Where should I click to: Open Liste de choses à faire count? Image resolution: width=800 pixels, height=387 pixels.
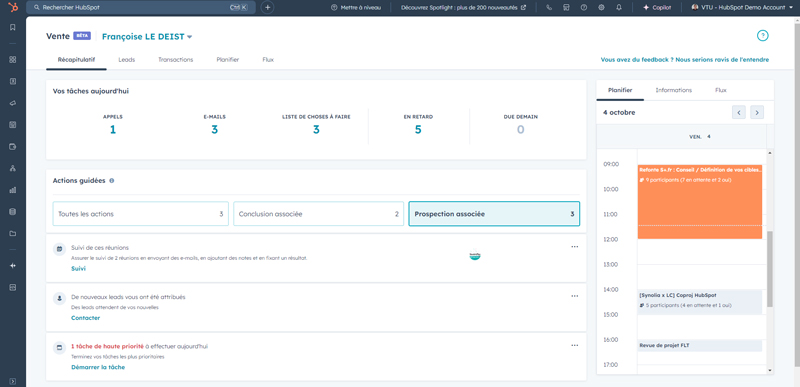click(316, 130)
